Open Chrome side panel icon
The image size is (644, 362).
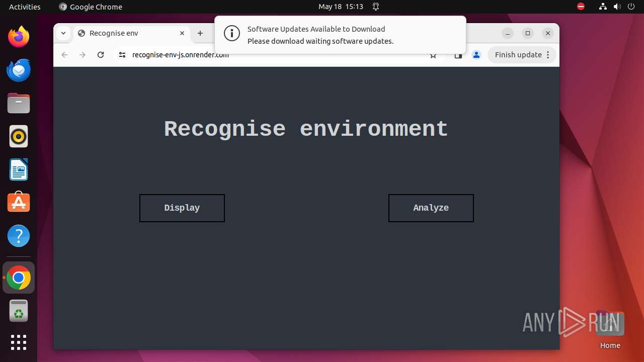click(x=458, y=55)
